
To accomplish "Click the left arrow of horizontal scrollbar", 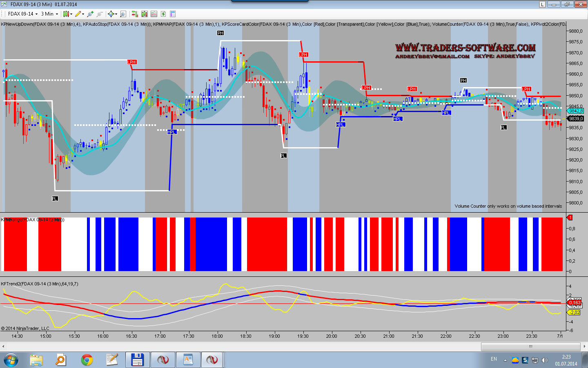I will [3, 346].
